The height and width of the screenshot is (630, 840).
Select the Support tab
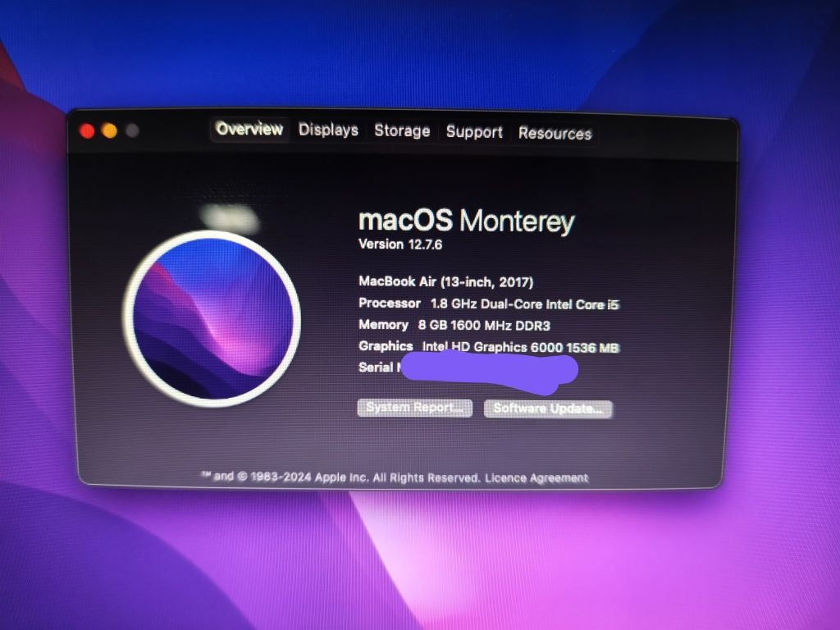[474, 132]
